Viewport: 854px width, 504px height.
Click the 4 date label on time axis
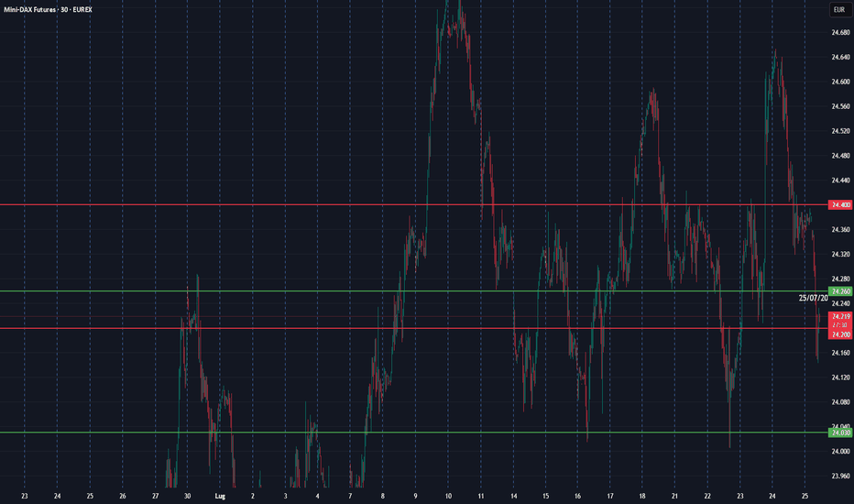tap(318, 497)
